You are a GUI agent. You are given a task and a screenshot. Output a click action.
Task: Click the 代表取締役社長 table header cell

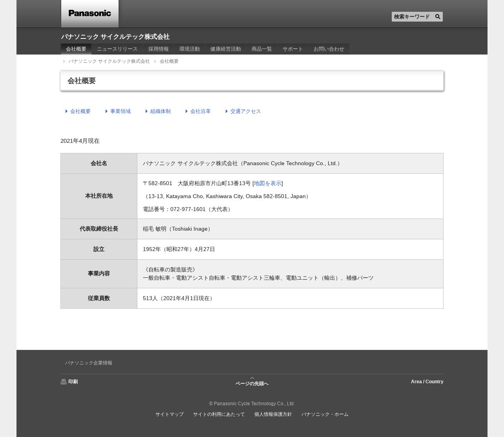click(99, 229)
